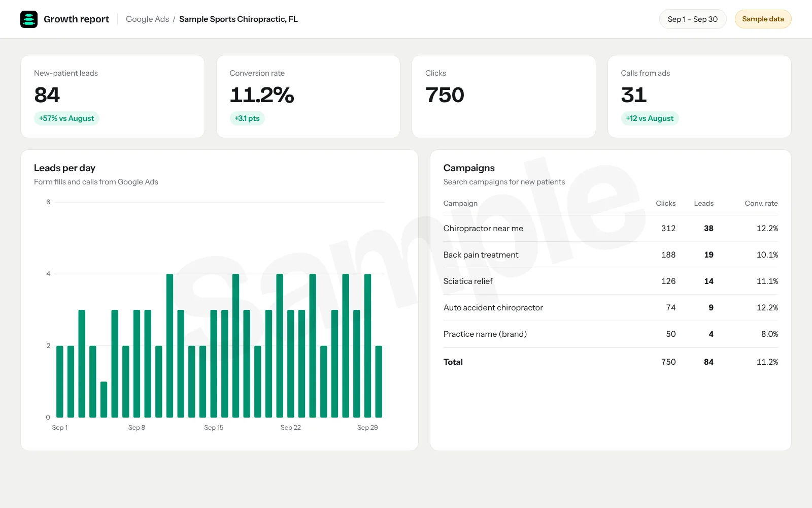Select the Clicks card value 750
812x508 pixels.
445,95
